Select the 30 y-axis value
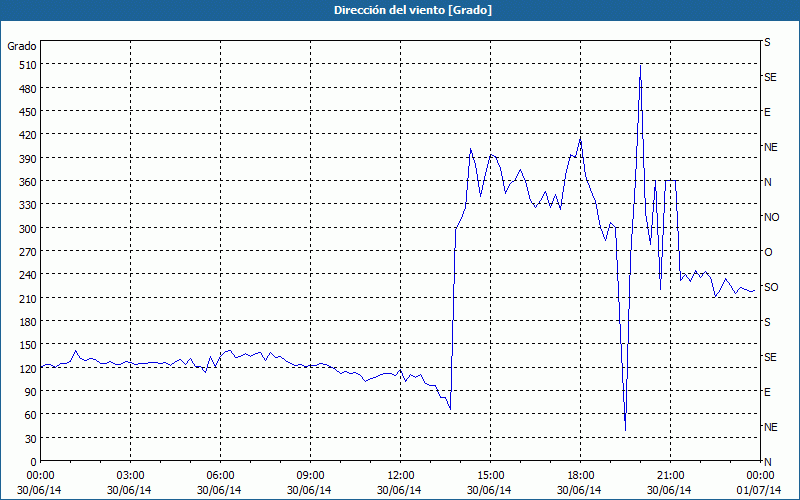Viewport: 800px width, 500px height. [31, 438]
